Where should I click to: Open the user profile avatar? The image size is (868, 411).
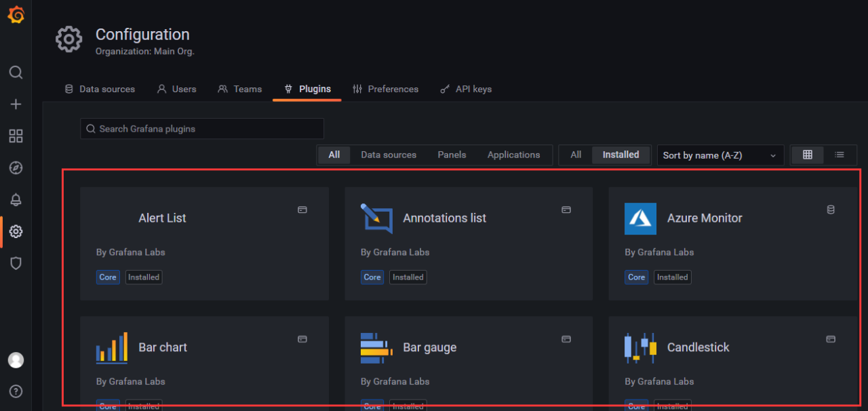(x=16, y=360)
